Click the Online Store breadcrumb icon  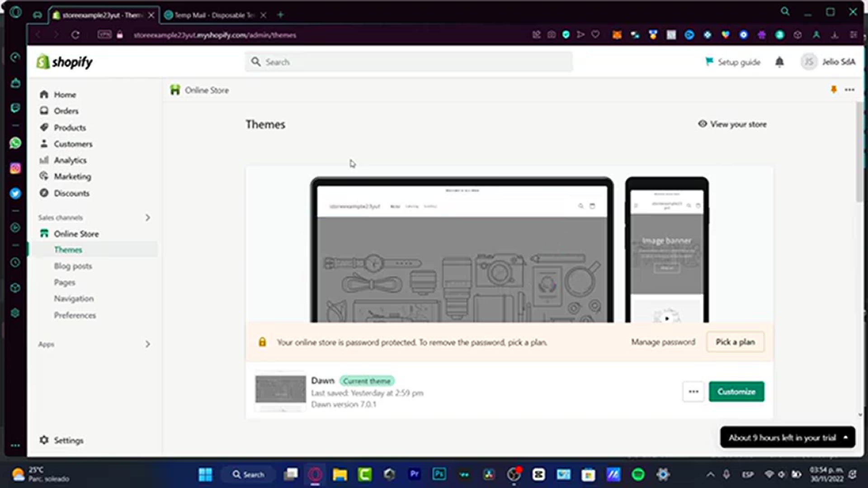point(175,90)
